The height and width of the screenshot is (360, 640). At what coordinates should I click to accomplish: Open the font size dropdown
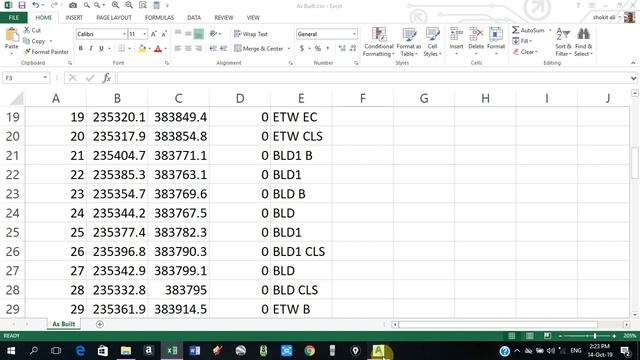pos(144,34)
